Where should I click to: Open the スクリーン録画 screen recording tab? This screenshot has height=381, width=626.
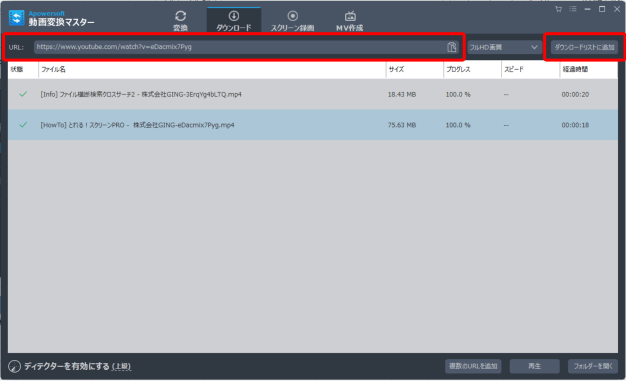[293, 20]
